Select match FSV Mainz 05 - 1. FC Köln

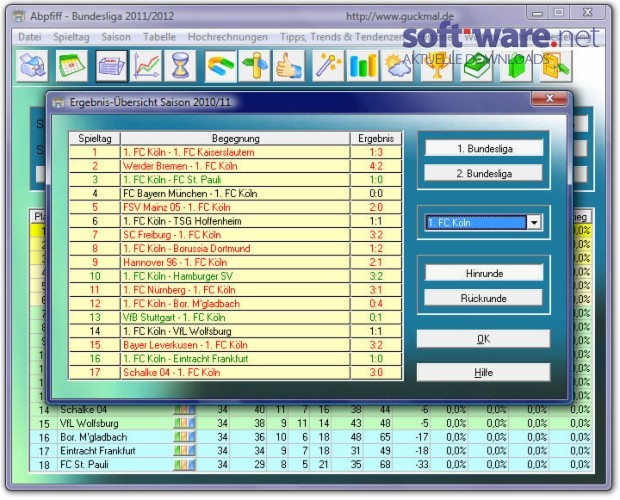236,207
